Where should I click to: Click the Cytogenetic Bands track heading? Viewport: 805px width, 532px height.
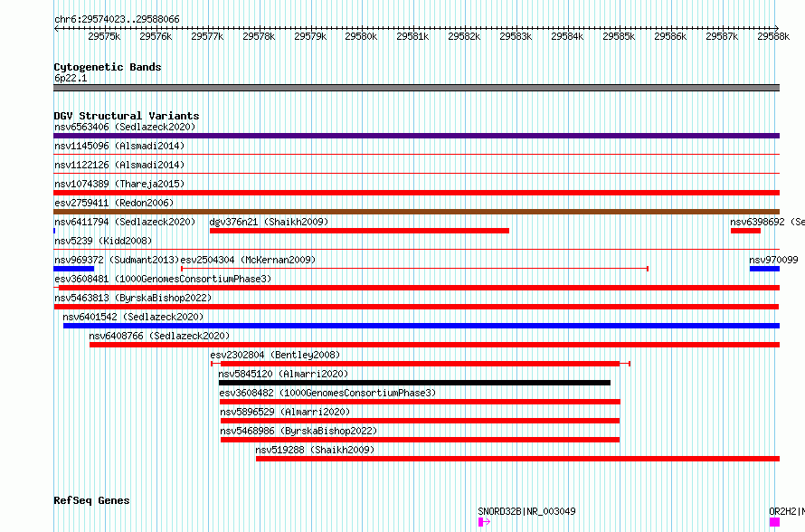[108, 67]
